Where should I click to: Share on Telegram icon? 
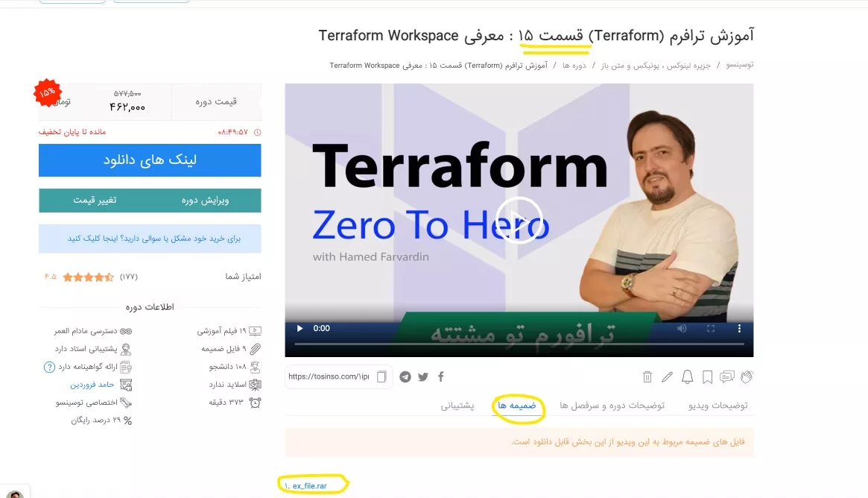click(405, 376)
